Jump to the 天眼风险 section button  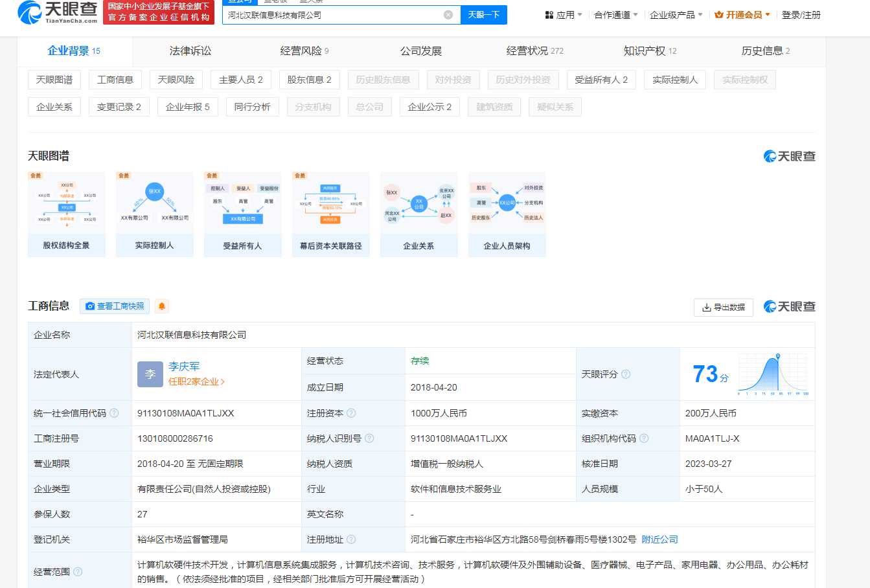tap(176, 80)
